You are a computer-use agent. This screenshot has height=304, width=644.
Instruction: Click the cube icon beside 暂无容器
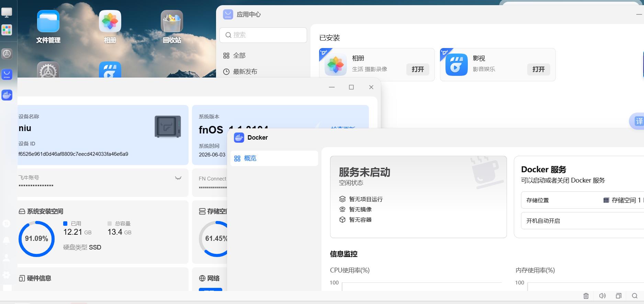tap(342, 220)
